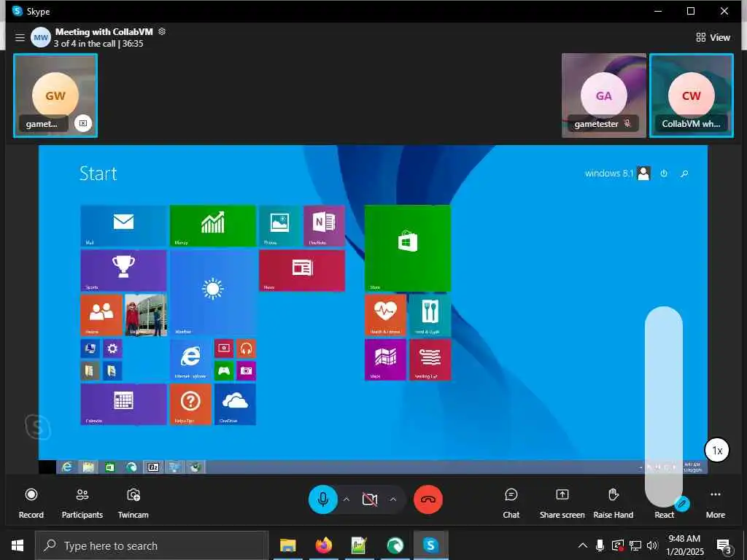The image size is (747, 560).
Task: Click Share screen
Action: [562, 502]
